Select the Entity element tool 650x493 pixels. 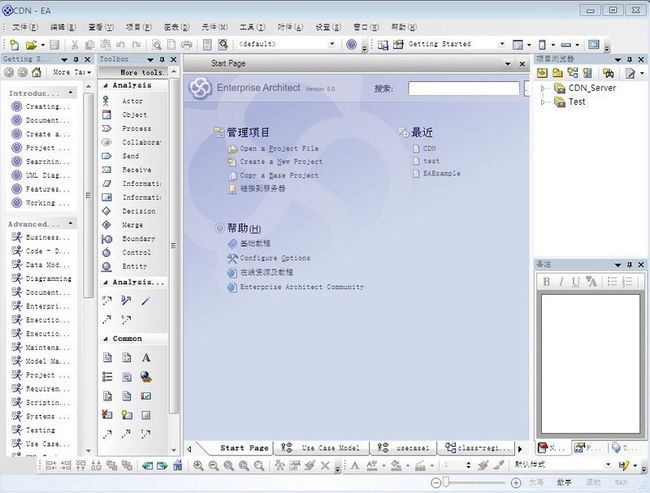click(x=132, y=266)
